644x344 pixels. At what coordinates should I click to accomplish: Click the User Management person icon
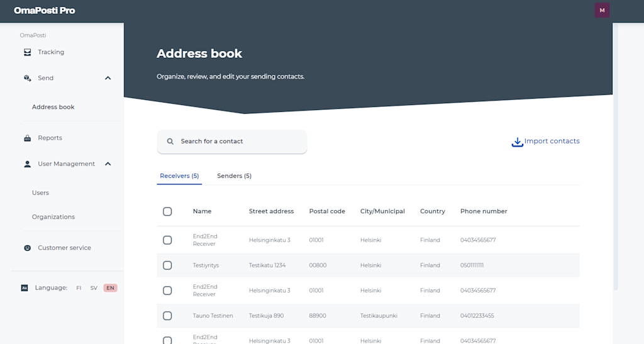[28, 164]
